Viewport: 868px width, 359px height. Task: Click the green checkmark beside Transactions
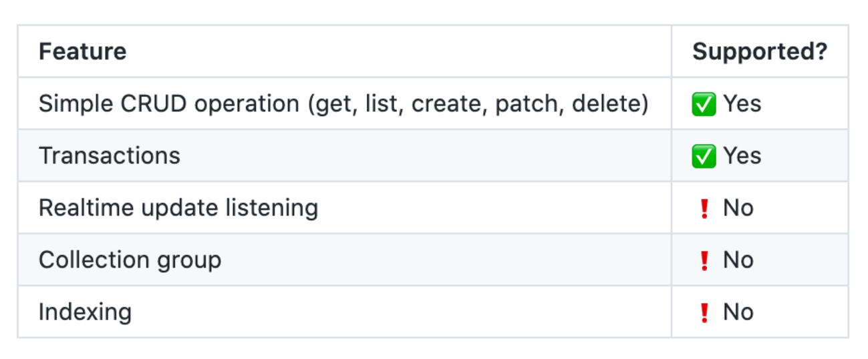click(704, 156)
